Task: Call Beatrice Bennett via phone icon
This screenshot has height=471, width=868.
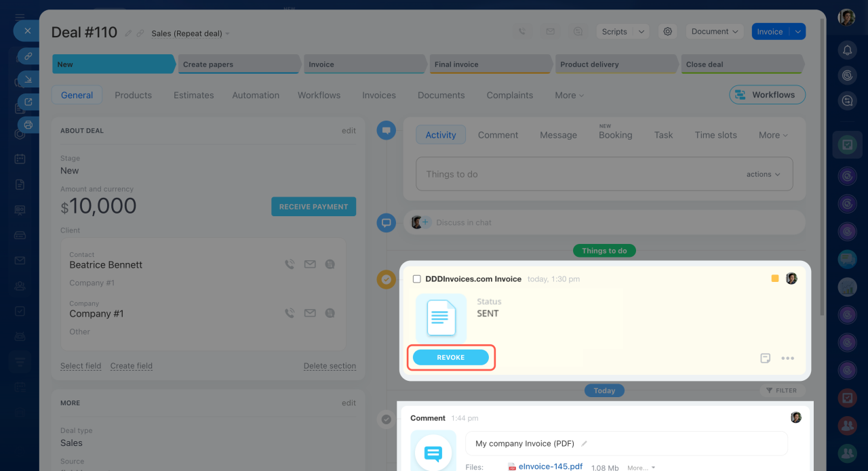Action: [x=290, y=264]
